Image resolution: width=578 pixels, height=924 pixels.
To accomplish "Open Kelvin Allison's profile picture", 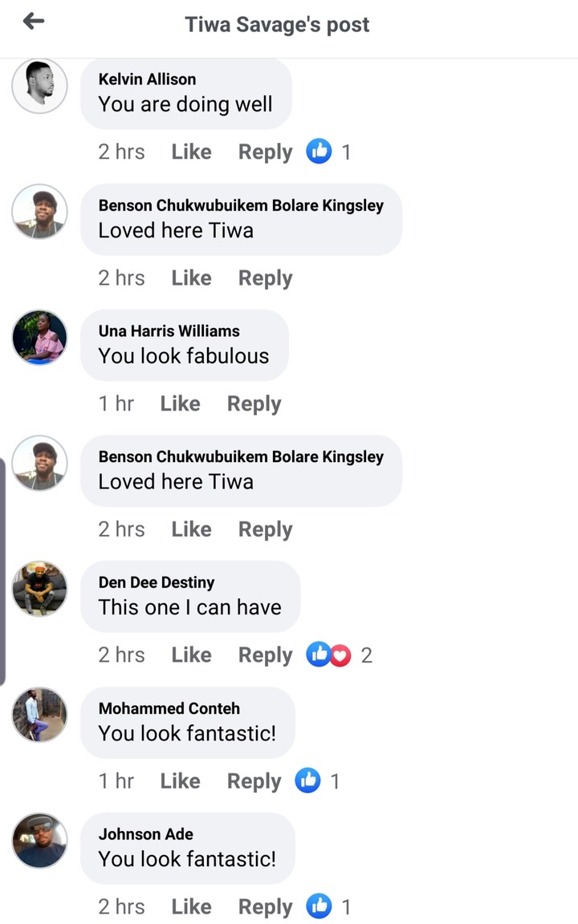I will click(x=39, y=86).
